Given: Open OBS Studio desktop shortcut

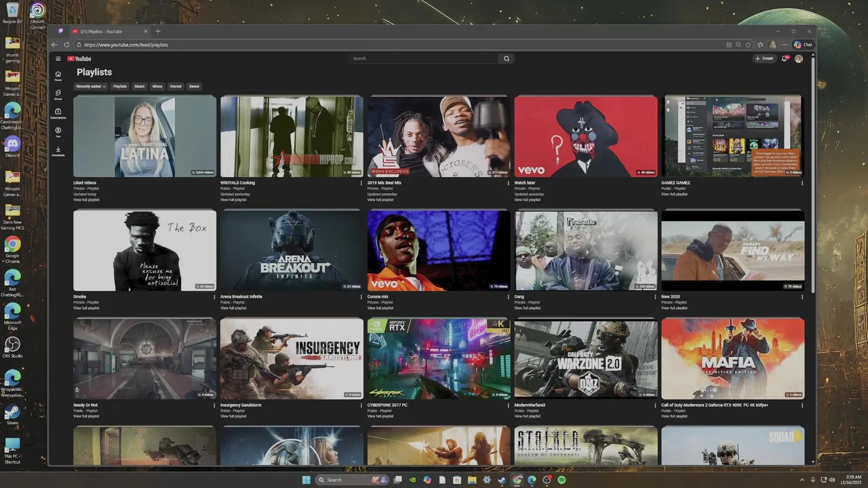Looking at the screenshot, I should 12,347.
